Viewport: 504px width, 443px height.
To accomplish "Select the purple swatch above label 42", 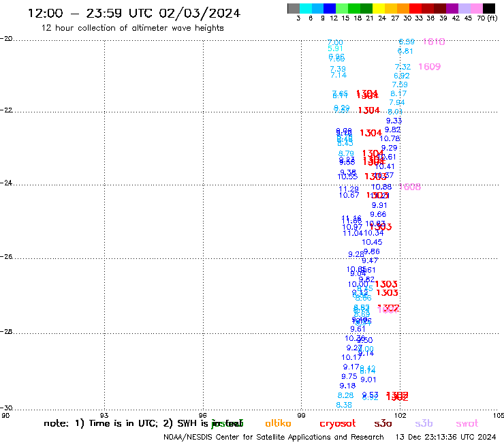I will 452,8.
